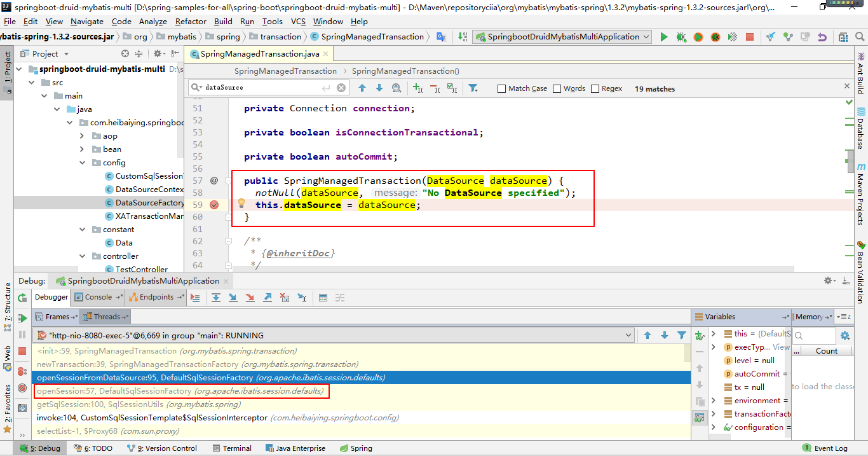Open Terminal tool window button

pos(232,448)
